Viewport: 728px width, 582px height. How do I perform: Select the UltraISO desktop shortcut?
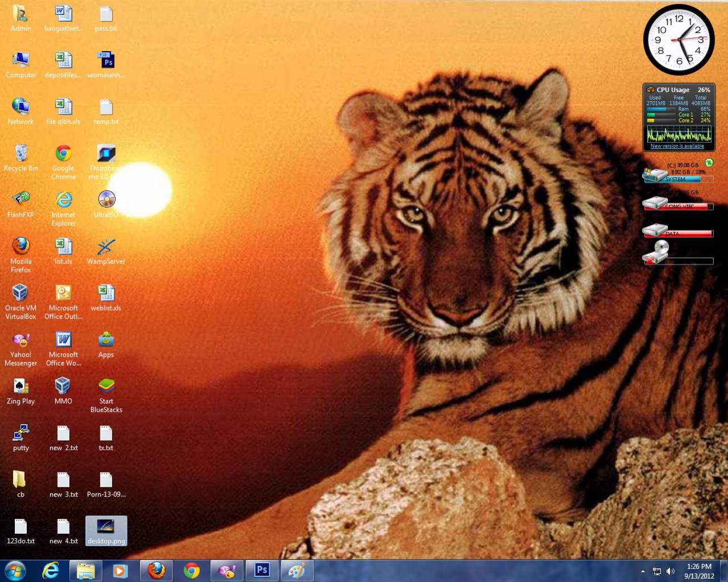106,200
